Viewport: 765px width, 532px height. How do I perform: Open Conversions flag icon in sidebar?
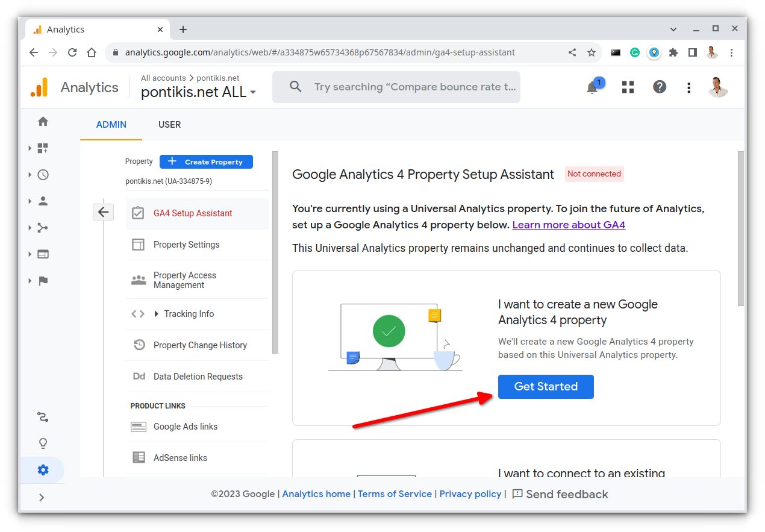coord(43,281)
